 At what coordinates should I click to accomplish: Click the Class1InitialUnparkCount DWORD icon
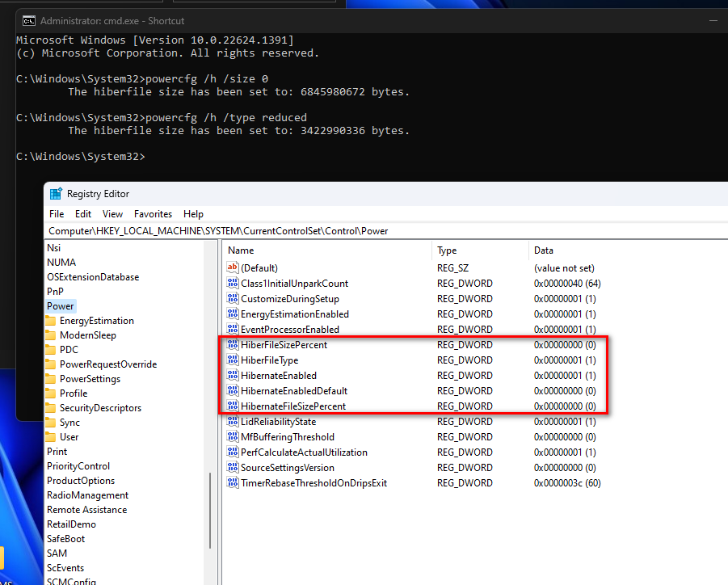point(232,283)
